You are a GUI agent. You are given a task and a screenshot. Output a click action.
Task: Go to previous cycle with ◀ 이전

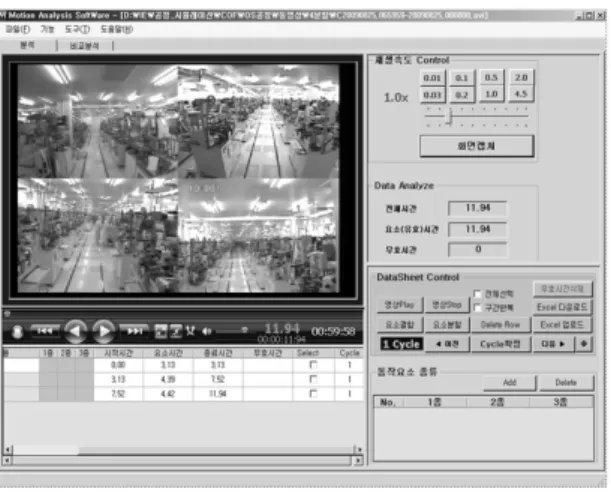tap(447, 344)
